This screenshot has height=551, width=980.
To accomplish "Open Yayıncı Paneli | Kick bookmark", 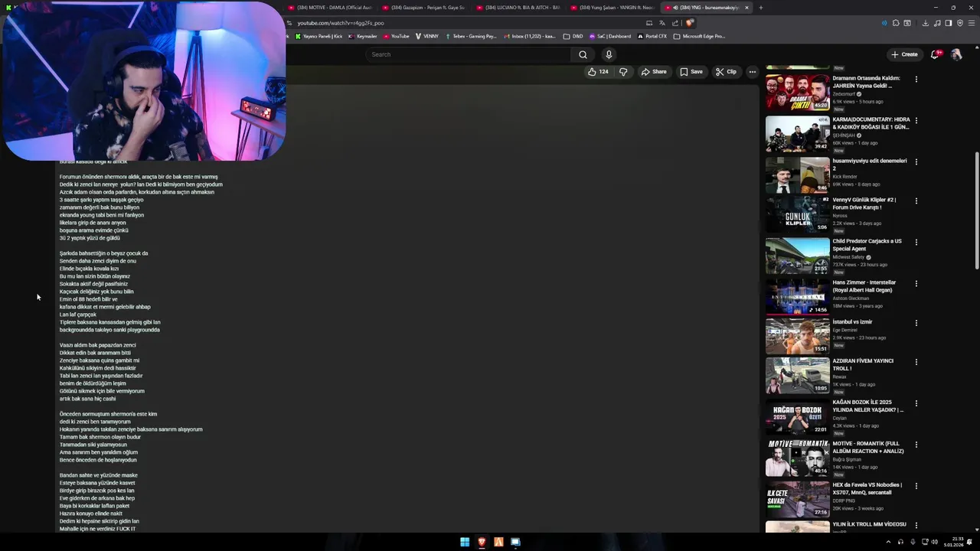I will coord(318,36).
